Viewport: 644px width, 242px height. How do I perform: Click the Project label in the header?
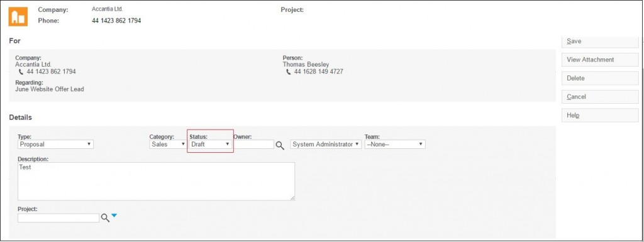pyautogui.click(x=292, y=9)
